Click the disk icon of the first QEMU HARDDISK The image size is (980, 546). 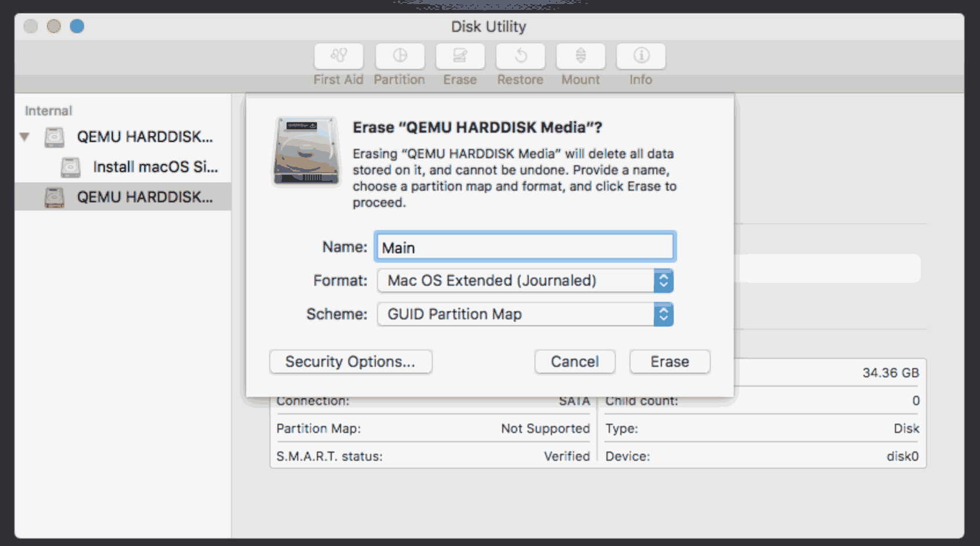(x=54, y=137)
